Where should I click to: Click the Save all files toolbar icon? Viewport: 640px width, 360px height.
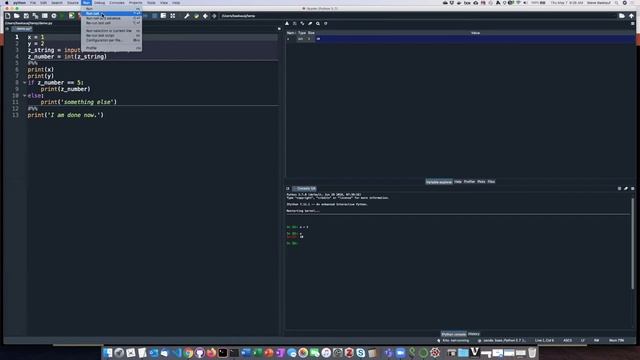click(x=36, y=16)
